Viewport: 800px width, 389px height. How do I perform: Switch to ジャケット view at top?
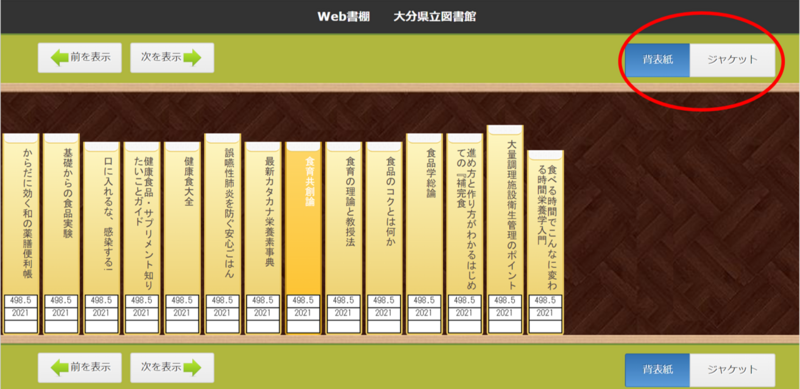732,60
